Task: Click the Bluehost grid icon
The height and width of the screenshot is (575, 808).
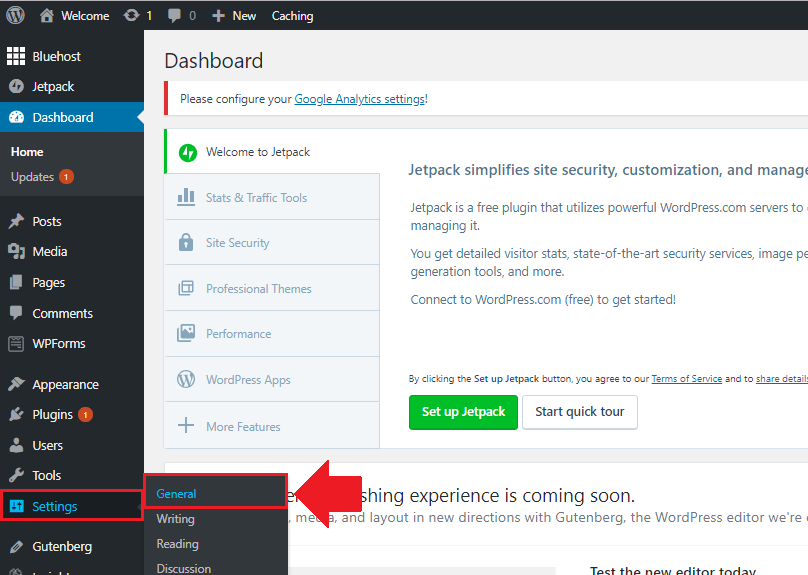Action: (16, 56)
